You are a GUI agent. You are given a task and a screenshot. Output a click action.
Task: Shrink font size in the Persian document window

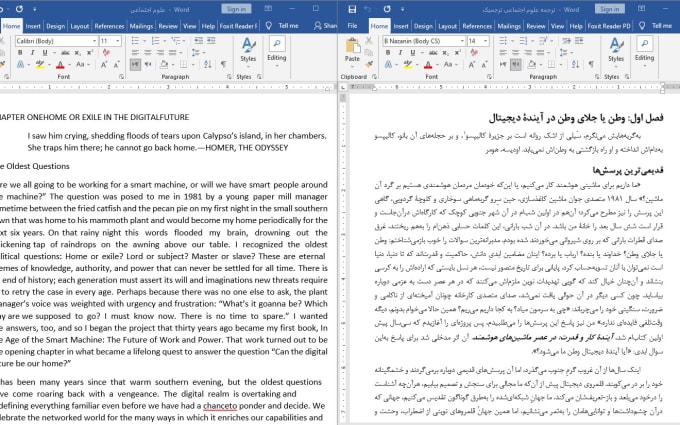(484, 65)
